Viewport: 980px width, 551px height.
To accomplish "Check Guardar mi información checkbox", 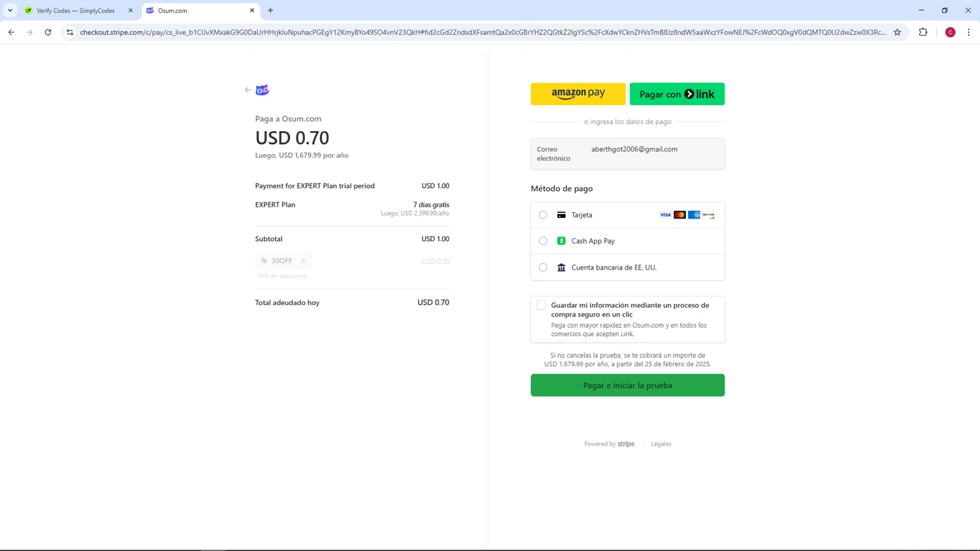I will coord(541,306).
